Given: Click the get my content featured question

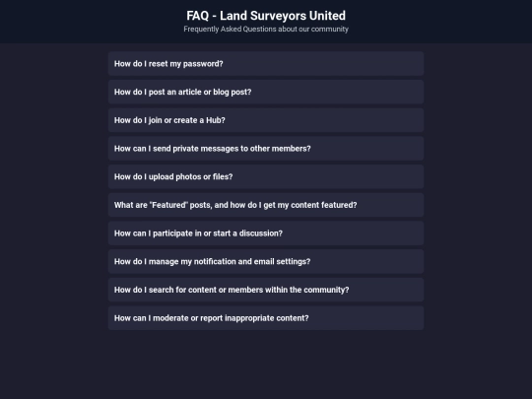Looking at the screenshot, I should pyautogui.click(x=266, y=205).
